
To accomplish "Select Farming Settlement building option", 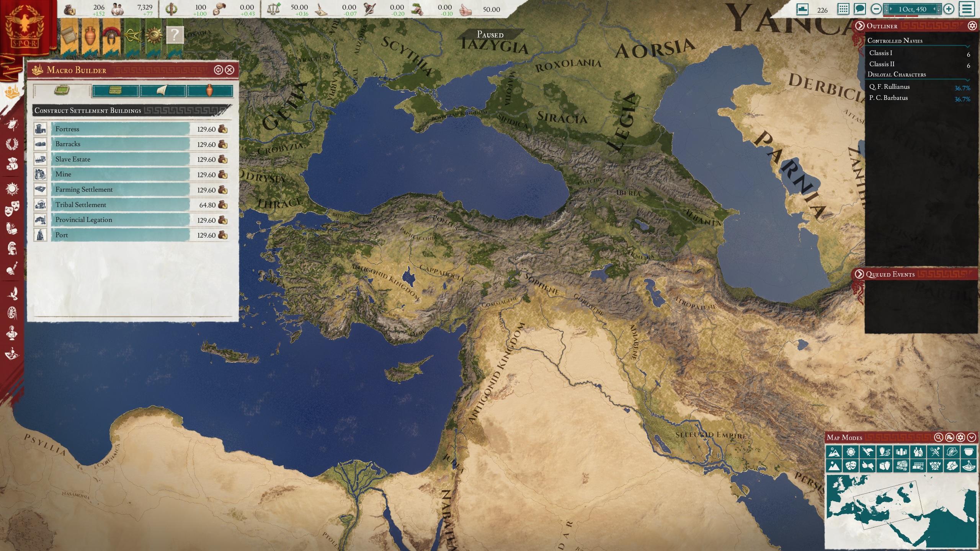I will [x=131, y=189].
